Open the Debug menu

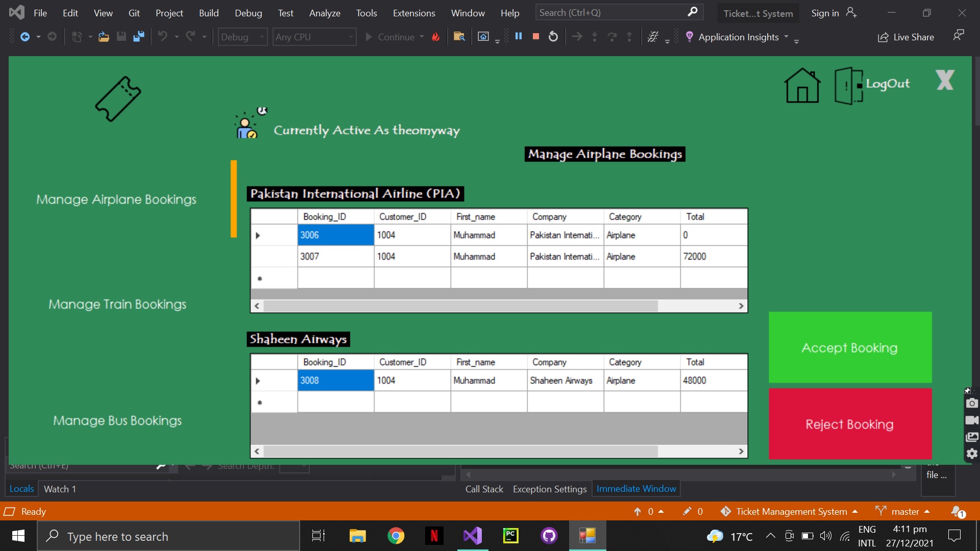(x=248, y=13)
